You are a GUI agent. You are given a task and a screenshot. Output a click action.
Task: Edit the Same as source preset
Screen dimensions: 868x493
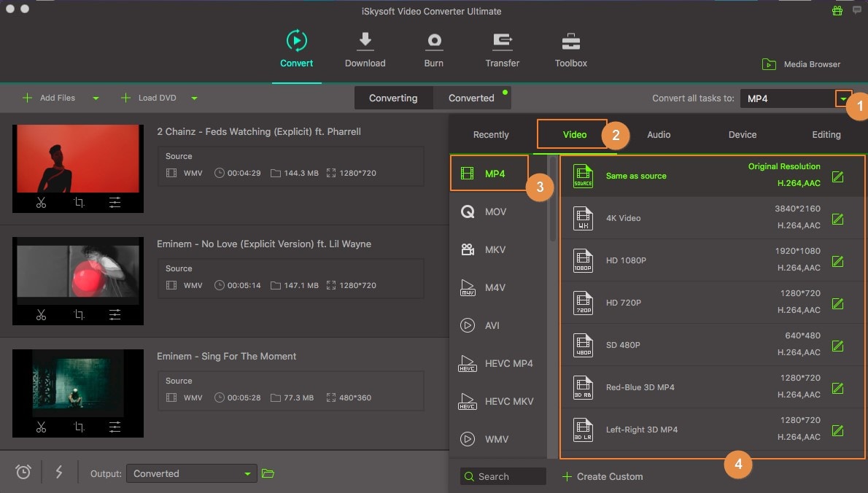(x=837, y=176)
